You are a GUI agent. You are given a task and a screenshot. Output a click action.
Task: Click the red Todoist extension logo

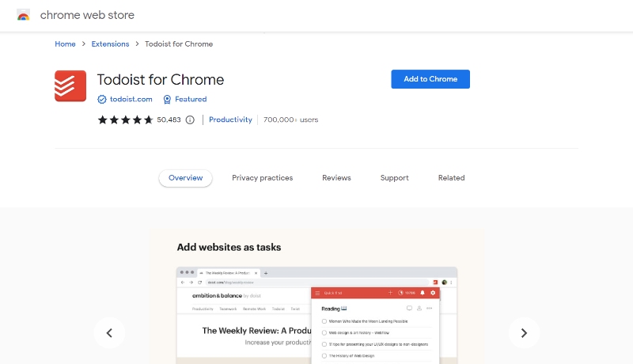70,85
